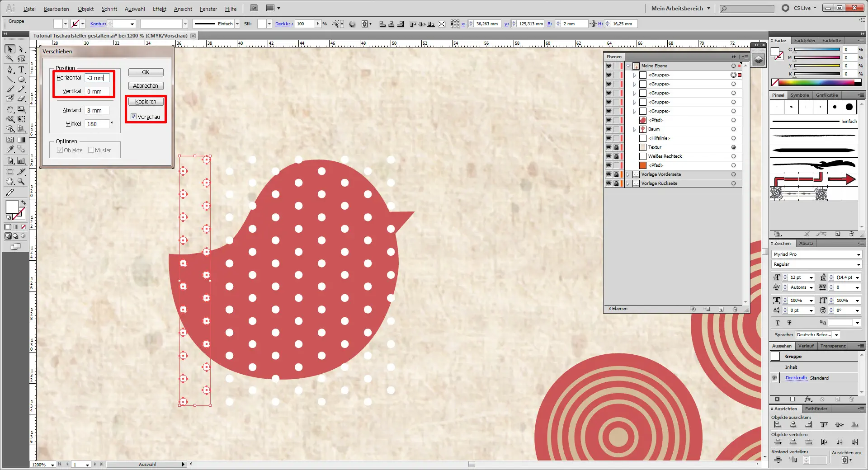Click the Horizontal position input field
The image size is (868, 470).
pos(97,78)
